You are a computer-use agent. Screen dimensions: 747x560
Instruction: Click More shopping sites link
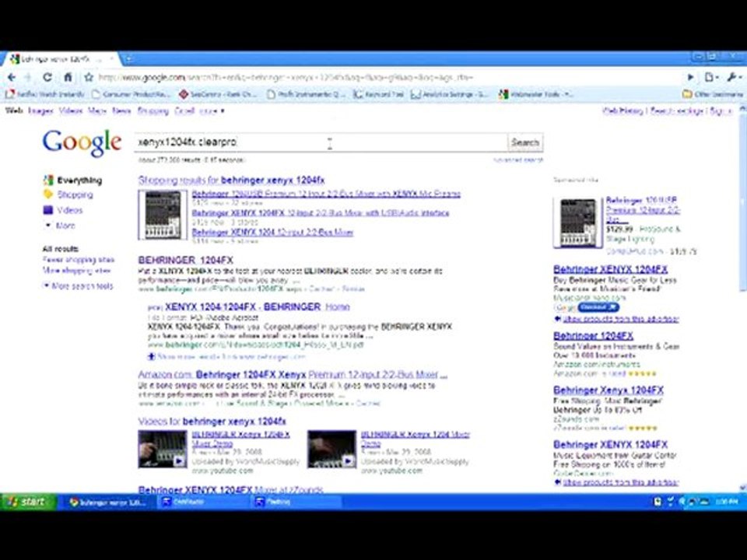[77, 271]
